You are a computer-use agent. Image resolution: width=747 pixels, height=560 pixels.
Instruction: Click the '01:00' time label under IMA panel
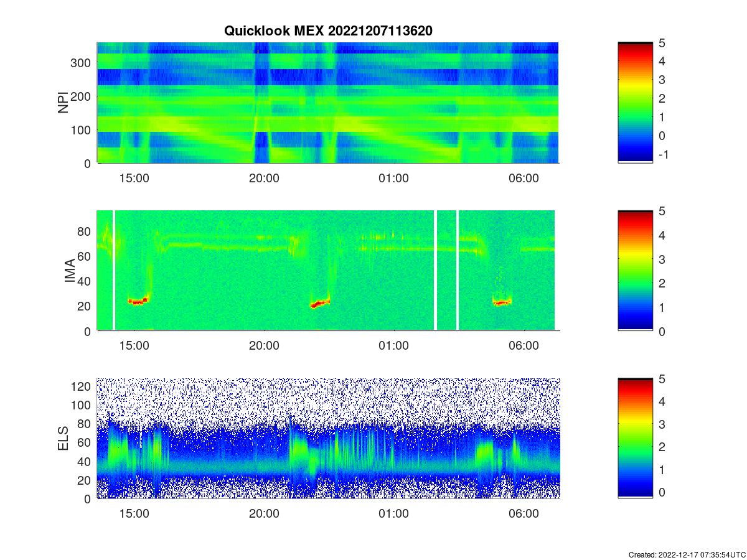(394, 346)
